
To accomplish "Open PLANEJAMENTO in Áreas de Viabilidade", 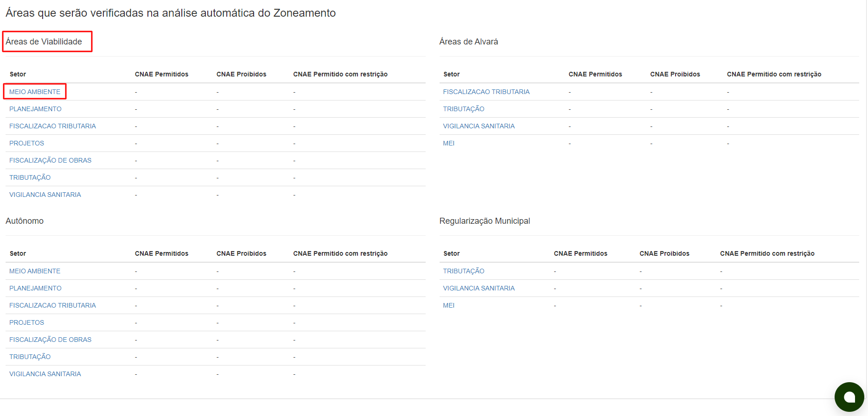I will tap(35, 109).
